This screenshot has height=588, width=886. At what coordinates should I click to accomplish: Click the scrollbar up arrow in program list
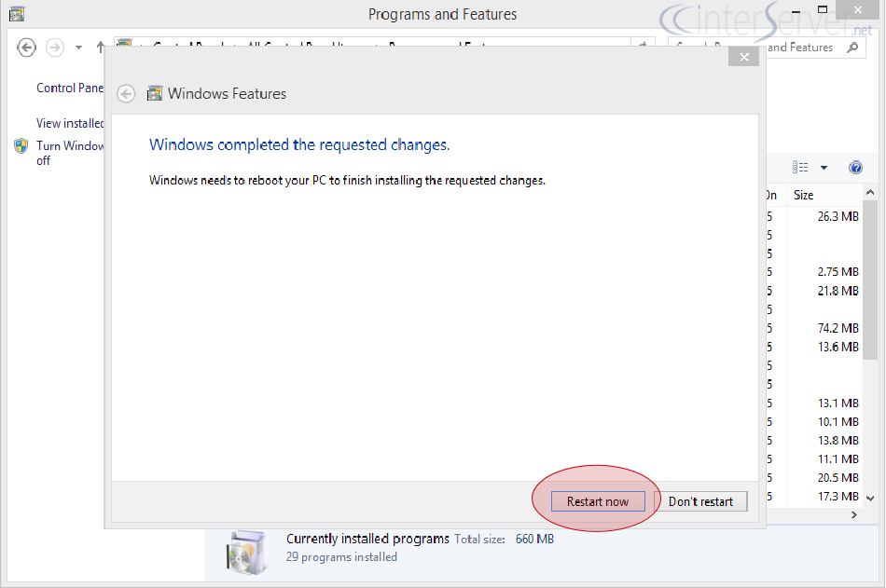coord(870,193)
